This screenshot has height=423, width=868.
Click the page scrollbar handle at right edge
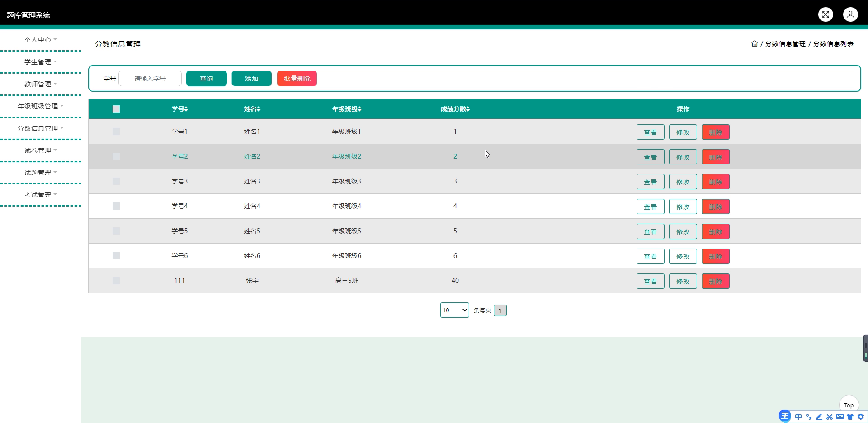point(866,348)
